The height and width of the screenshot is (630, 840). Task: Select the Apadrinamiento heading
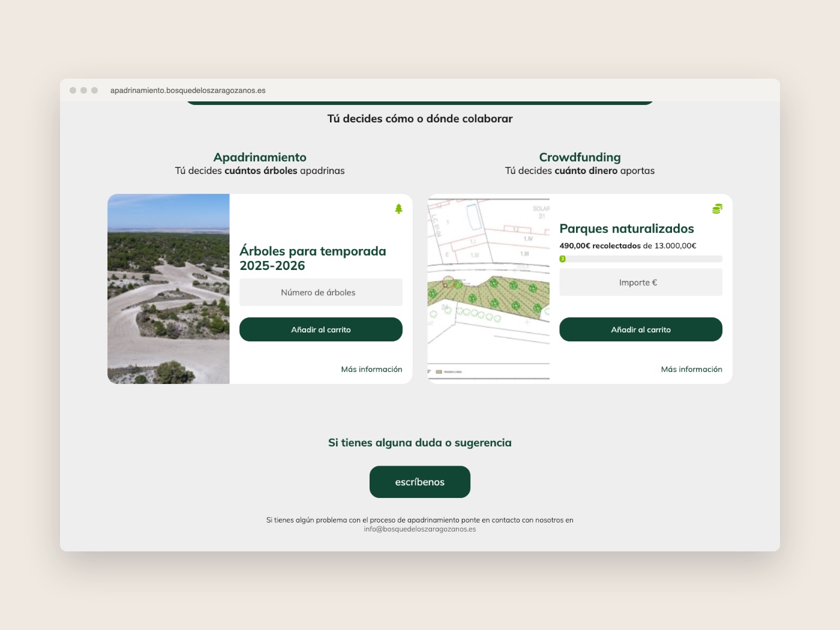coord(260,157)
